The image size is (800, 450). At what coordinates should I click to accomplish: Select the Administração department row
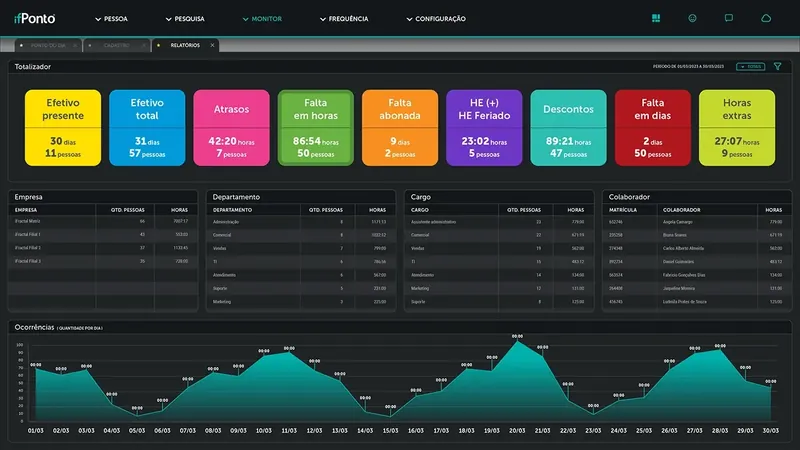click(x=301, y=222)
